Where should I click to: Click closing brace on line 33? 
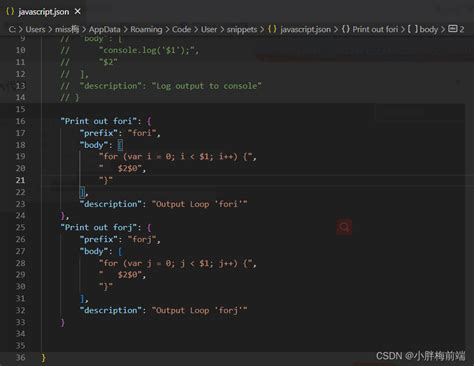point(63,322)
